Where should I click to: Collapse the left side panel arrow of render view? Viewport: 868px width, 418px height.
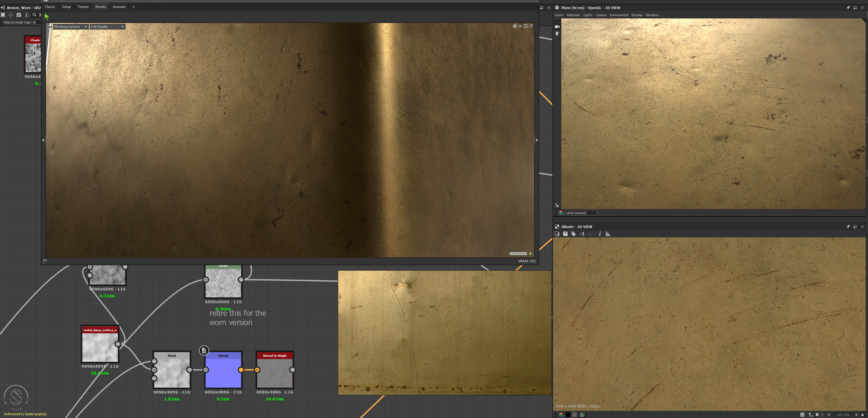click(43, 140)
